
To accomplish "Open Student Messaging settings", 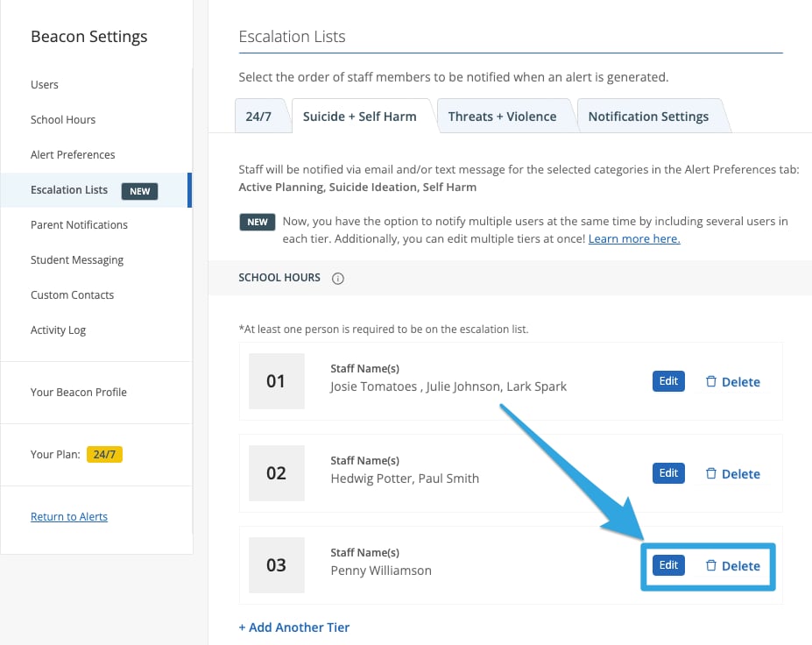I will [77, 260].
